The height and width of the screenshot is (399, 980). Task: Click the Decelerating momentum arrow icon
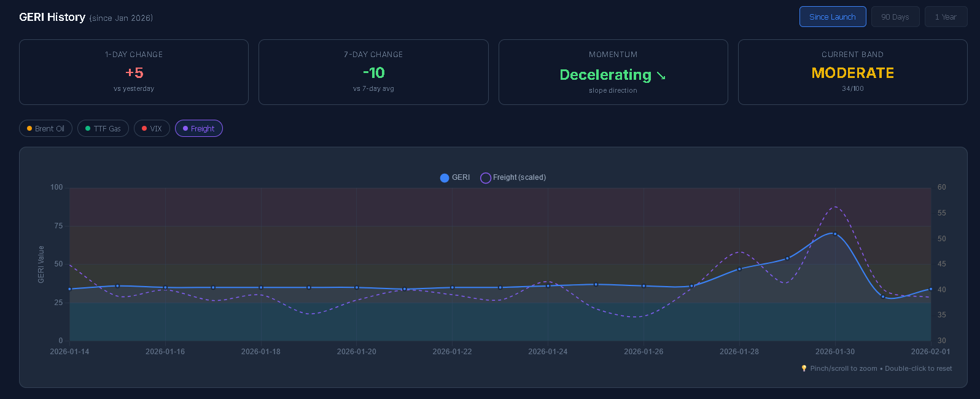(661, 76)
